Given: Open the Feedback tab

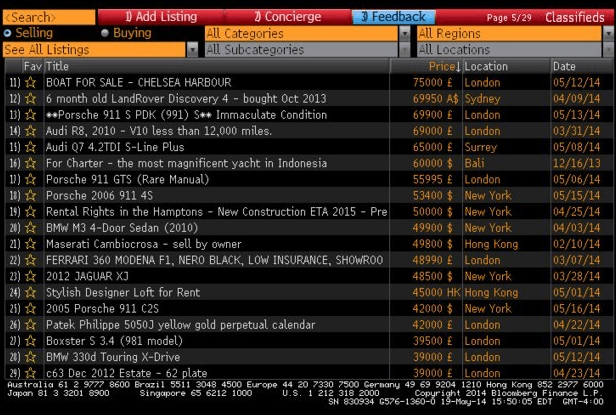Looking at the screenshot, I should point(394,17).
